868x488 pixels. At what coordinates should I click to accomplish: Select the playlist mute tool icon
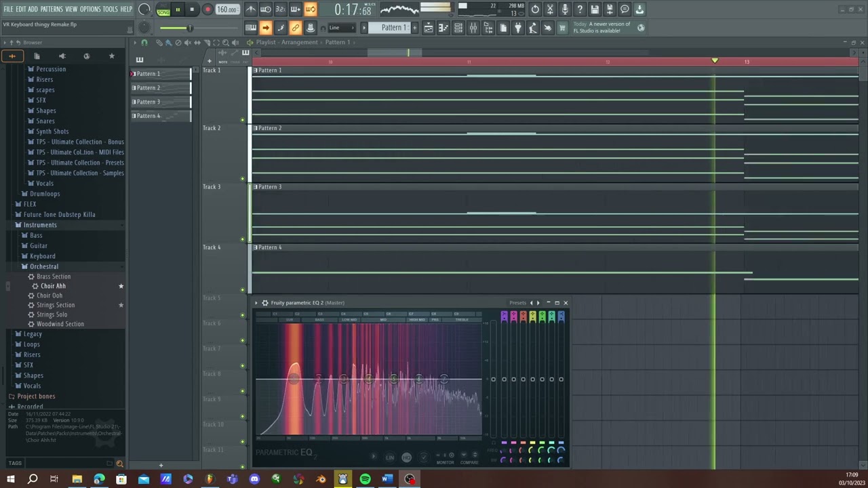click(188, 43)
